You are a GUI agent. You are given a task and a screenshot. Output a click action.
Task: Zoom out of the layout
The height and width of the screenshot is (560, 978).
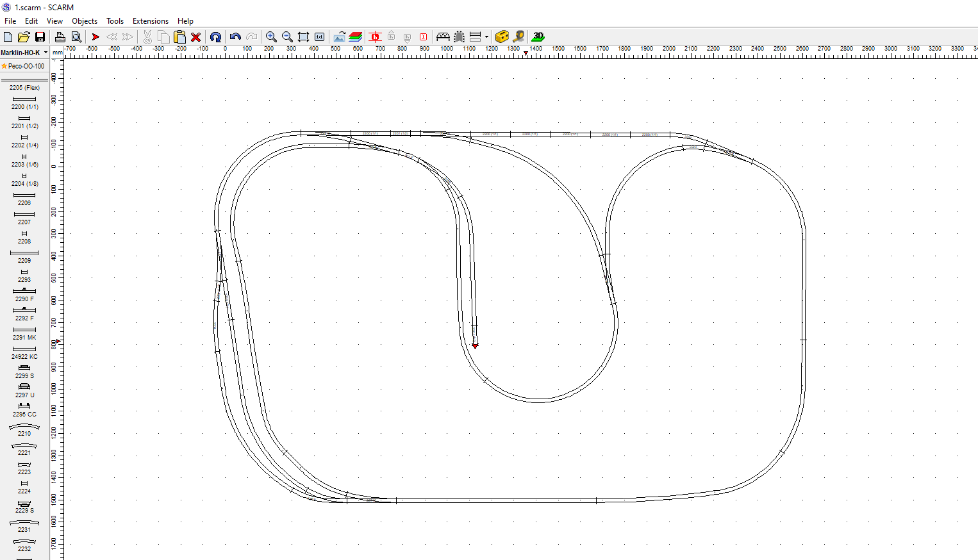click(287, 37)
